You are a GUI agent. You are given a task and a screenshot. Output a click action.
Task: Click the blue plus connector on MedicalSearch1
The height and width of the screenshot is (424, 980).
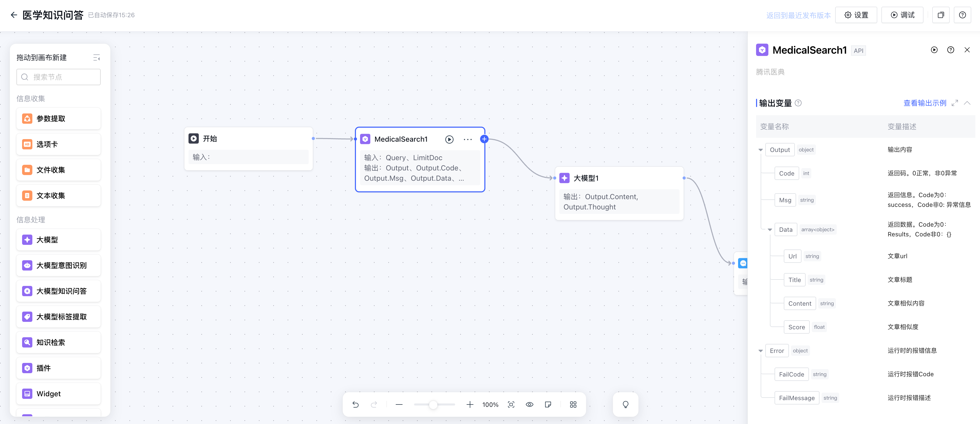point(484,139)
